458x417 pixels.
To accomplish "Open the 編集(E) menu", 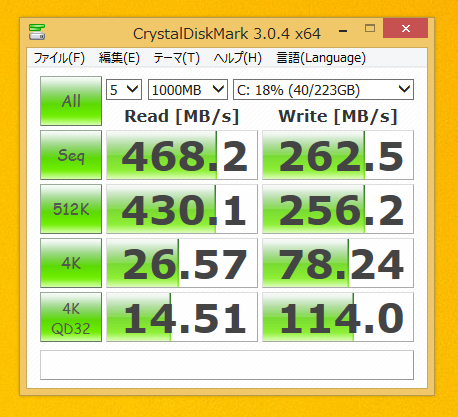I will pos(119,58).
